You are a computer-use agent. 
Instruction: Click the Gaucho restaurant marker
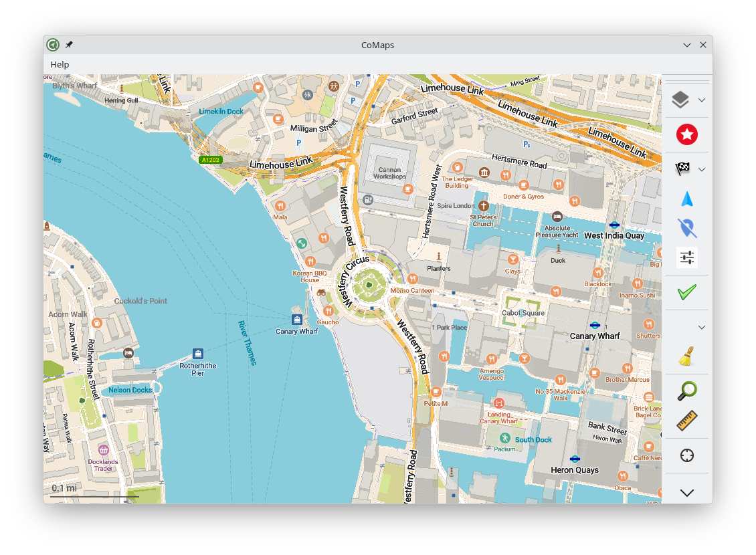click(328, 311)
